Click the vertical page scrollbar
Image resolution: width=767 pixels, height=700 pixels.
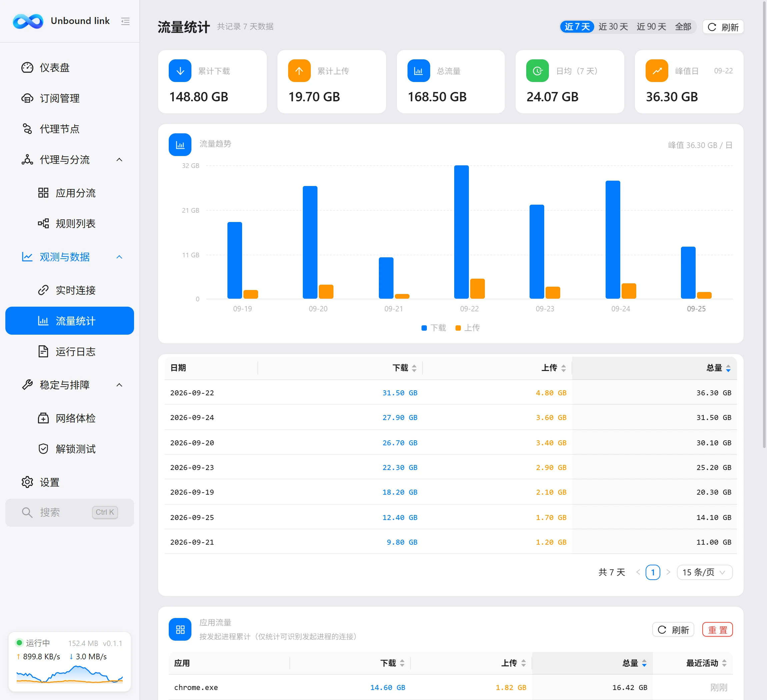pyautogui.click(x=764, y=224)
